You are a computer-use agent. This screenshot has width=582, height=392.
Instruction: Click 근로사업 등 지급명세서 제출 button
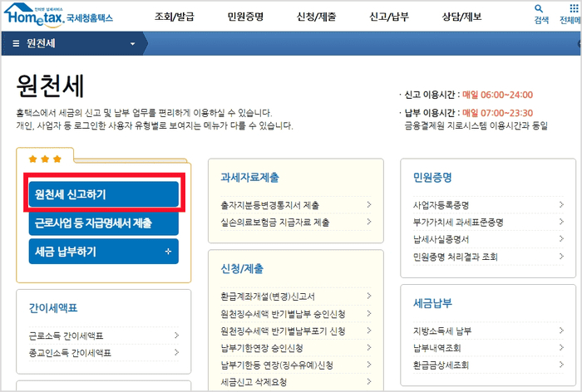coord(104,223)
